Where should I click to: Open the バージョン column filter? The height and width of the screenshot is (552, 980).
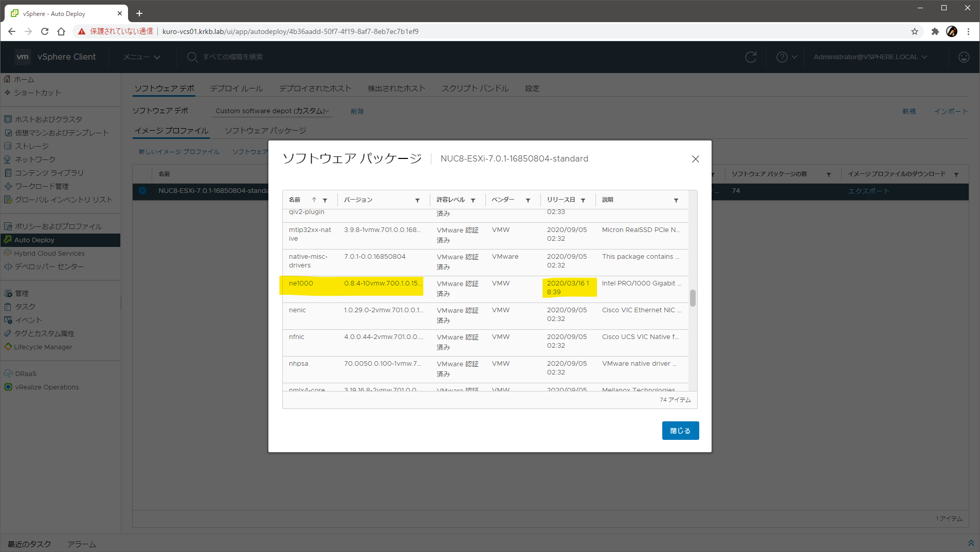pos(417,200)
